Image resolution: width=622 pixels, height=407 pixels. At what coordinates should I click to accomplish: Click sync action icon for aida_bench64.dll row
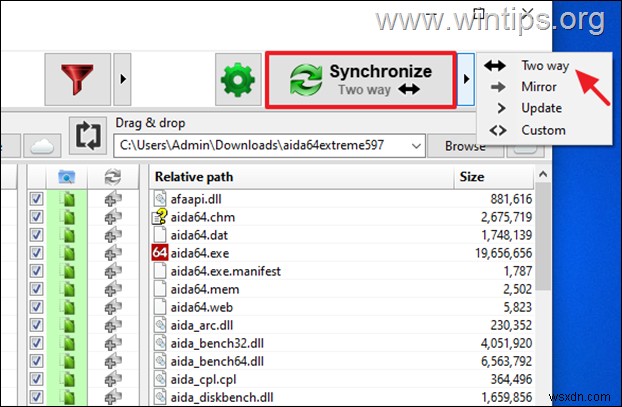[113, 361]
